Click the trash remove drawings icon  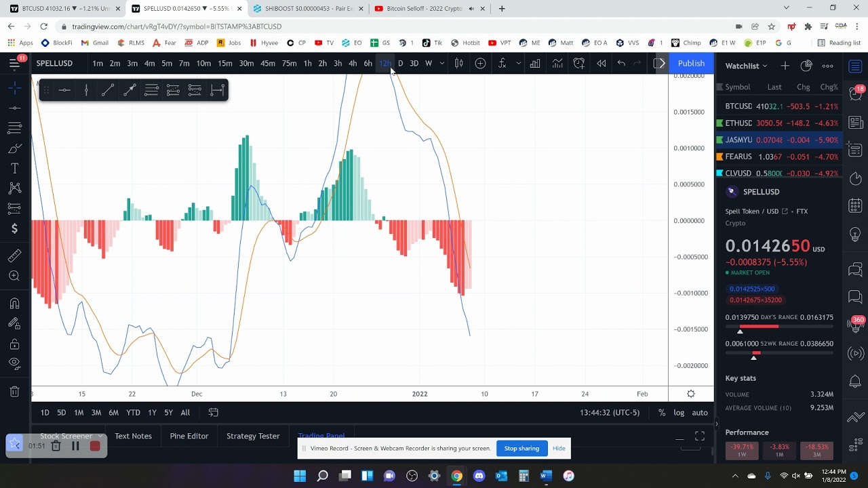(15, 391)
